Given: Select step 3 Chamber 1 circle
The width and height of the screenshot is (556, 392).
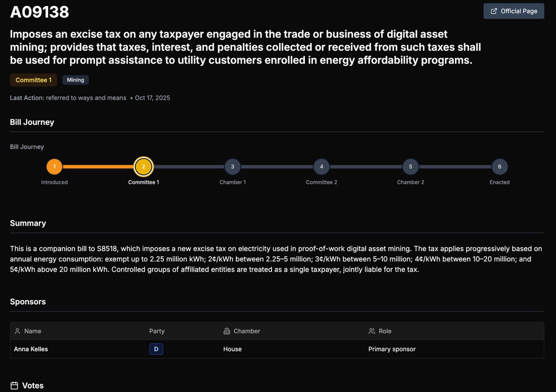Looking at the screenshot, I should 233,167.
